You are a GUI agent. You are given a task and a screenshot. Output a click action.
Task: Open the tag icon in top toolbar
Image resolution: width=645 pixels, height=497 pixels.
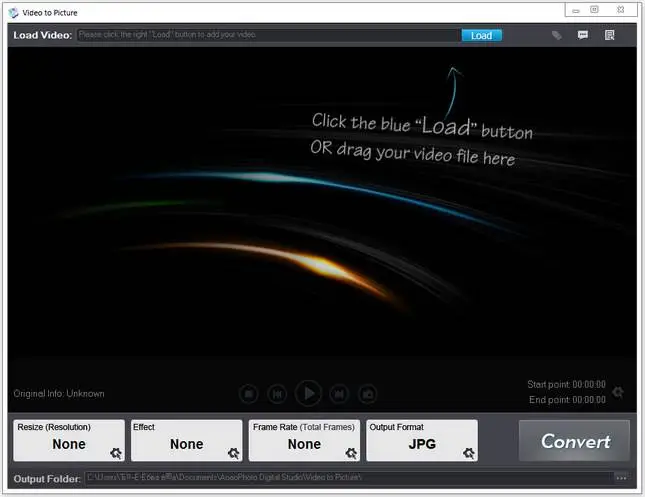[x=557, y=35]
